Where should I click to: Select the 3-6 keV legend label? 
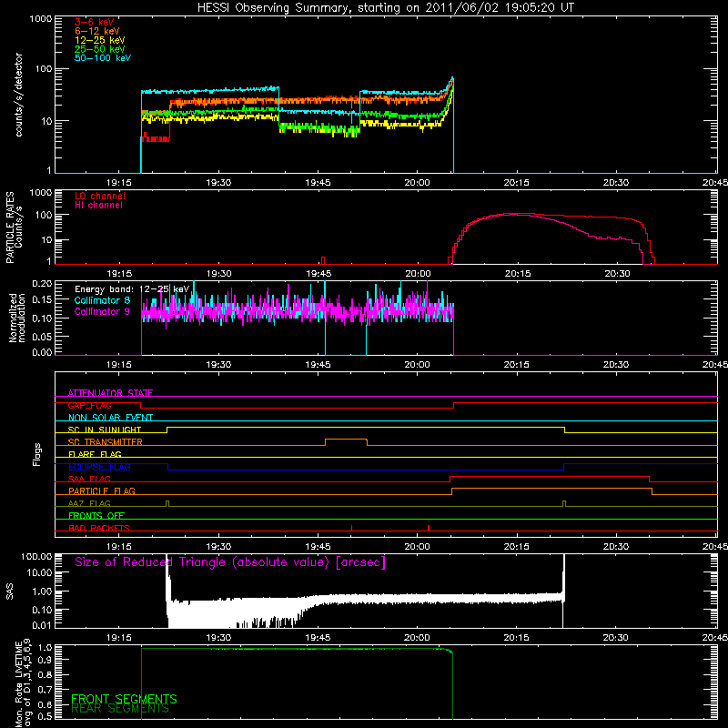point(95,22)
